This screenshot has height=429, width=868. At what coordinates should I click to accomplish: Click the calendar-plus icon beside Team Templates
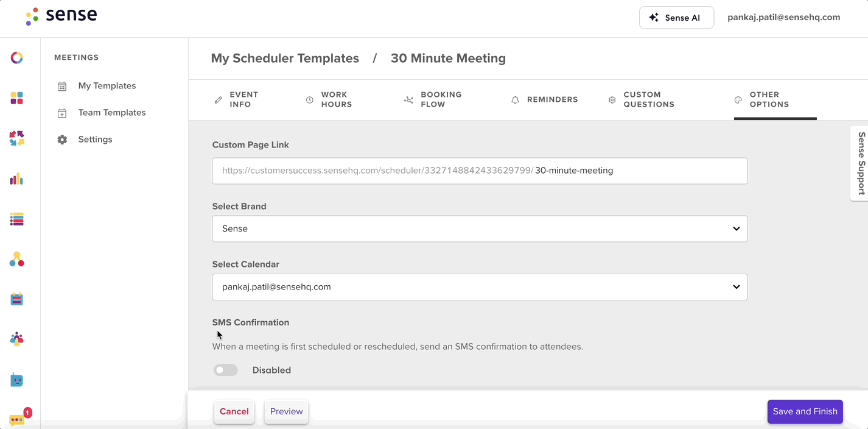62,113
